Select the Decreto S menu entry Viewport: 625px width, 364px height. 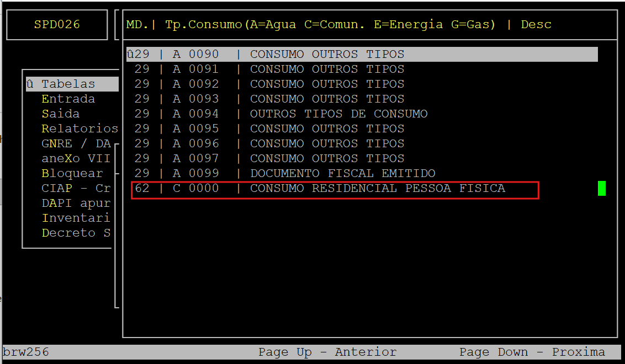(76, 233)
